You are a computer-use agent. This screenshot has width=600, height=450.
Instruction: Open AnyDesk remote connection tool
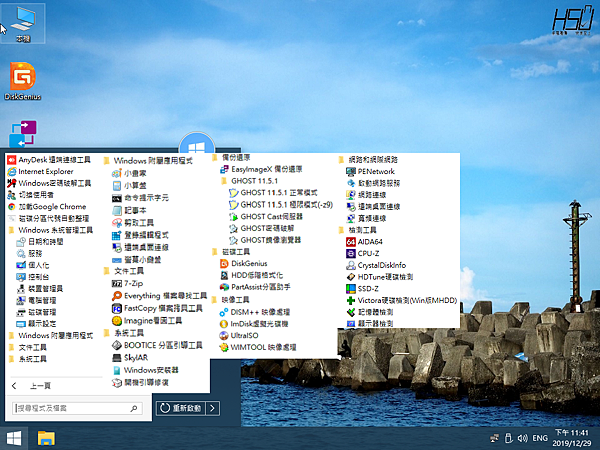pyautogui.click(x=49, y=160)
